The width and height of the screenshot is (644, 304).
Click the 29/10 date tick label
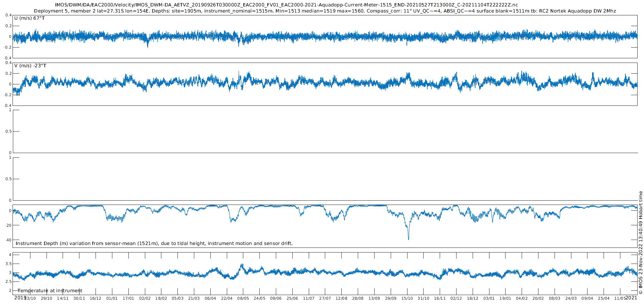[x=47, y=298]
